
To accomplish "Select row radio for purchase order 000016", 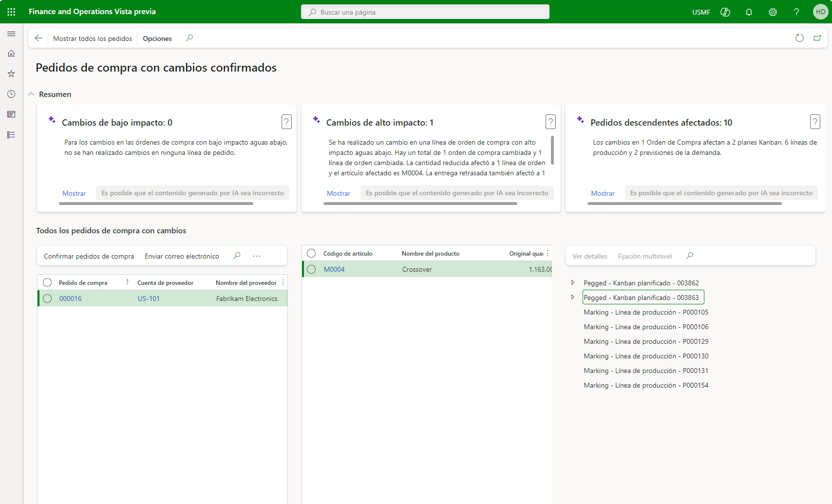I will click(x=47, y=299).
